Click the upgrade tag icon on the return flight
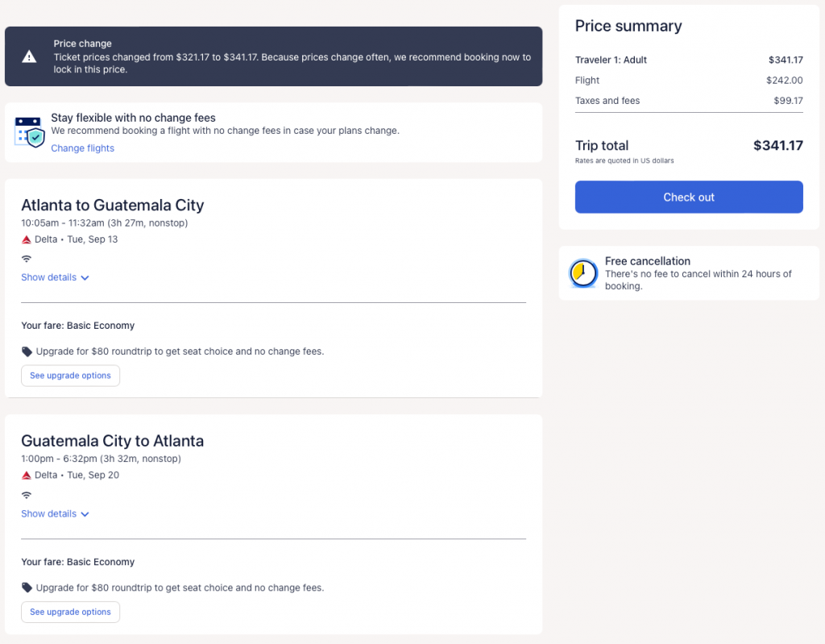Image resolution: width=825 pixels, height=644 pixels. pyautogui.click(x=27, y=588)
